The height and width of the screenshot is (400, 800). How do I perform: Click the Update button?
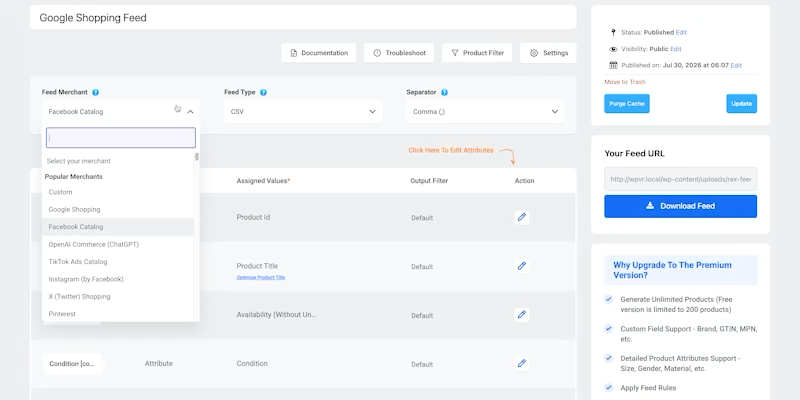pyautogui.click(x=741, y=104)
